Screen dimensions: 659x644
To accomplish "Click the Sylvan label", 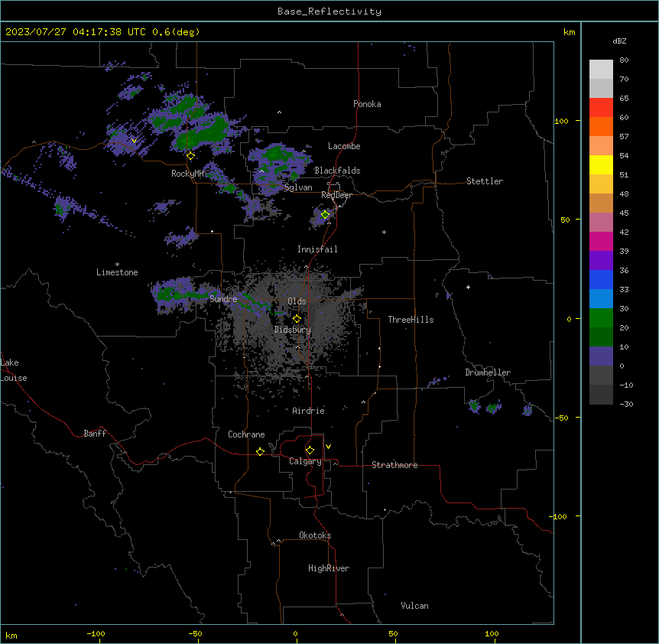I will click(298, 187).
